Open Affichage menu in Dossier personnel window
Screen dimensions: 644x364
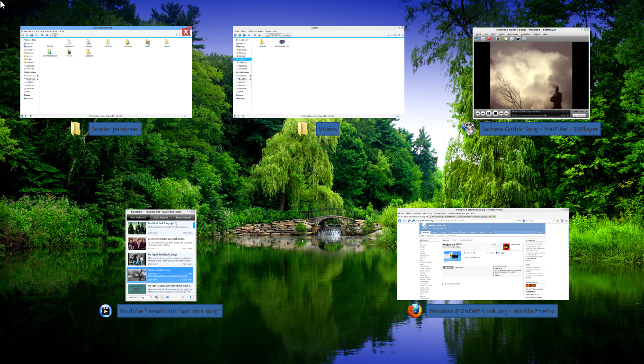pos(40,31)
